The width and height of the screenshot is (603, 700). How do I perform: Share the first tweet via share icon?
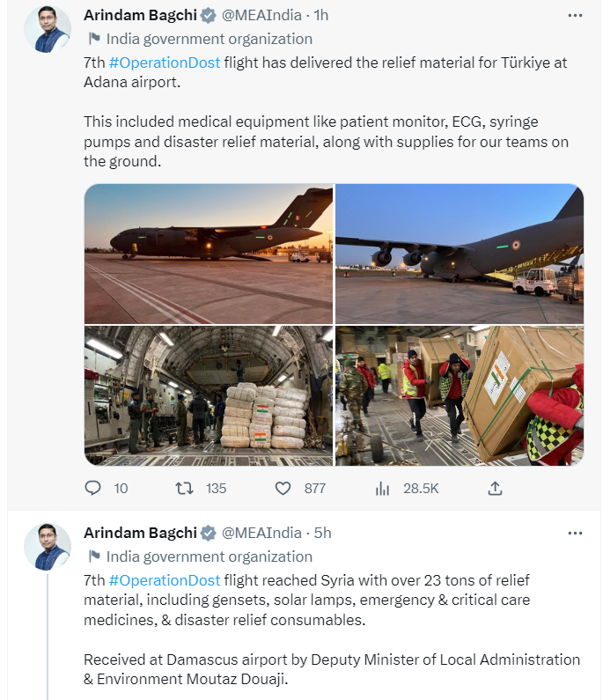[495, 488]
